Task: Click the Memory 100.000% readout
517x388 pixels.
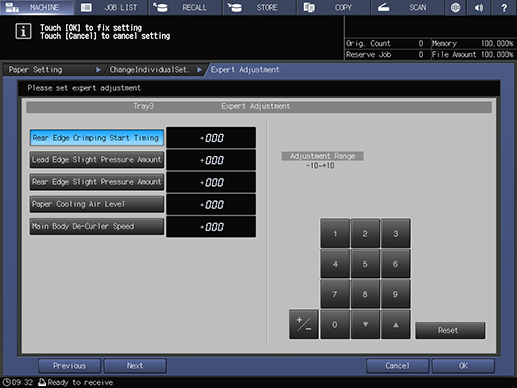Action: tap(473, 43)
